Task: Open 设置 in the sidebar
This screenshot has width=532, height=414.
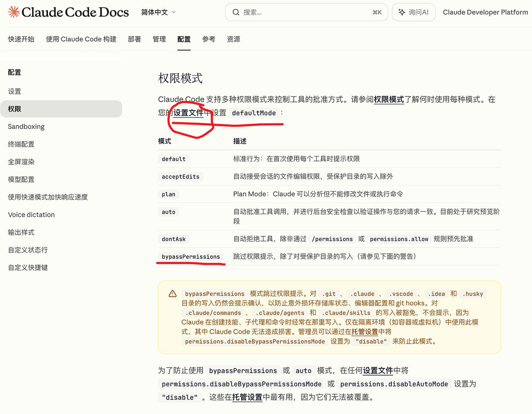Action: pyautogui.click(x=61, y=91)
